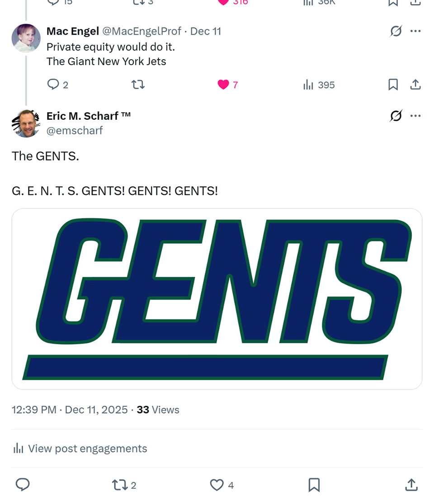Reply to Eric Scharf's GENTS post
Screen dimensions: 434x504
(23, 485)
